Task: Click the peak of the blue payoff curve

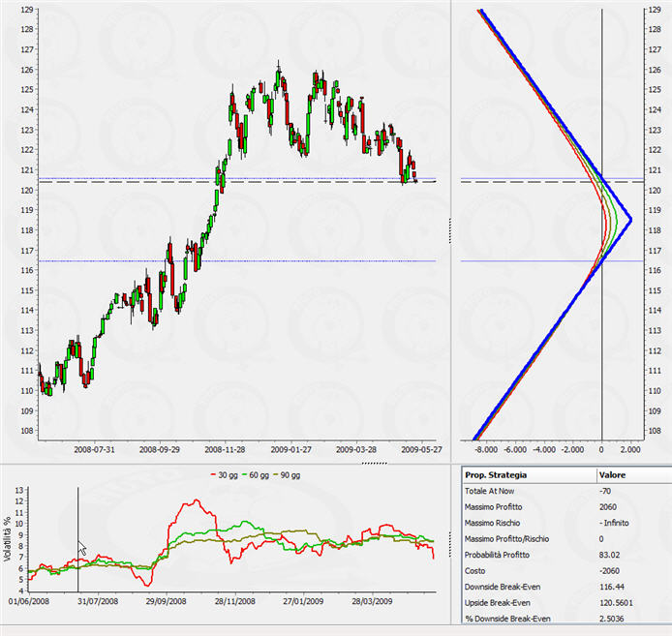Action: pyautogui.click(x=630, y=220)
